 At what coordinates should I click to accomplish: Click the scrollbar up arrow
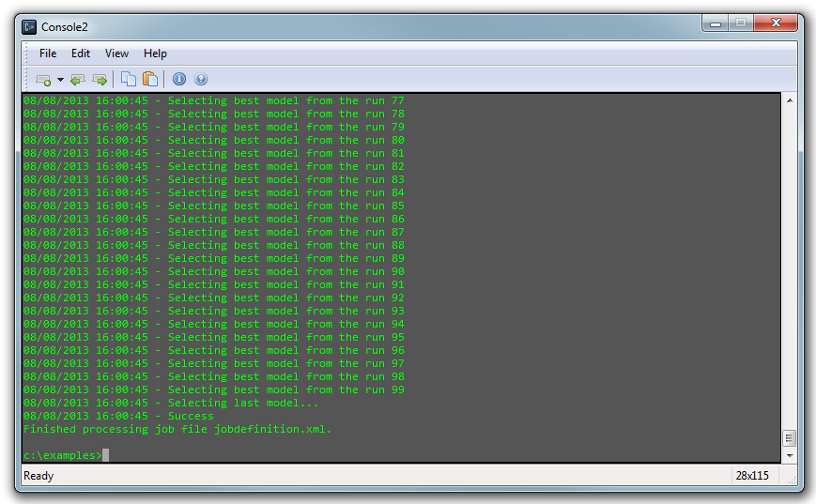(789, 100)
